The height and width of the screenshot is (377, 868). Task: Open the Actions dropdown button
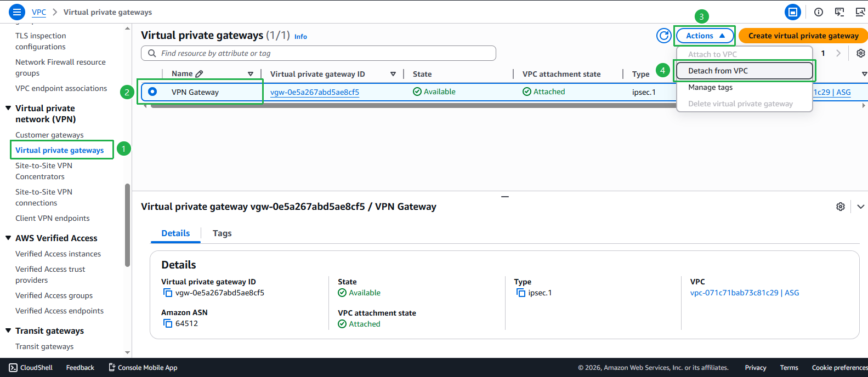point(705,36)
